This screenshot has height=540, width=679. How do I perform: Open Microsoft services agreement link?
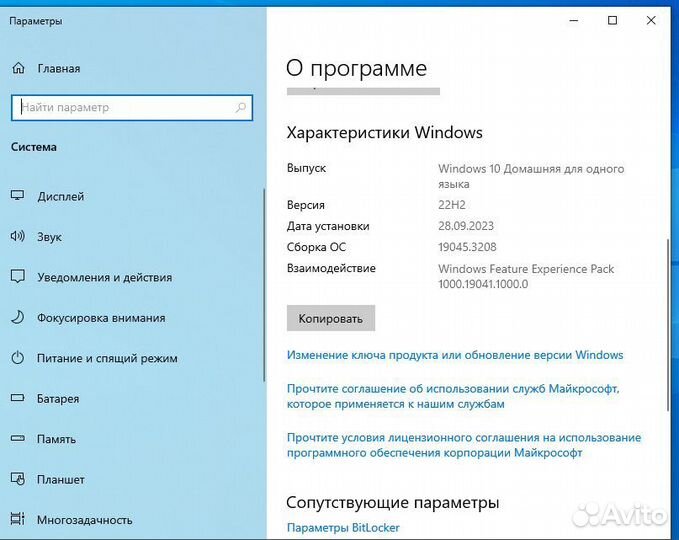[453, 396]
